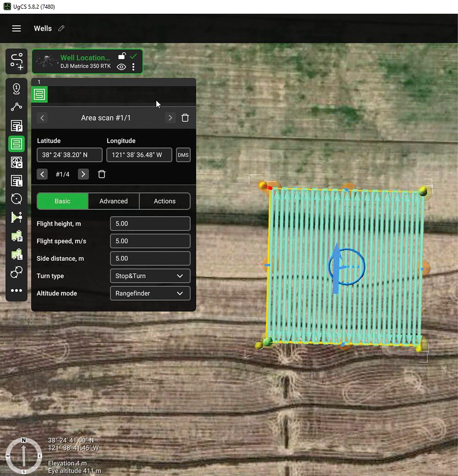
Task: Select the Waypoint tool in the sidebar
Action: tap(16, 89)
